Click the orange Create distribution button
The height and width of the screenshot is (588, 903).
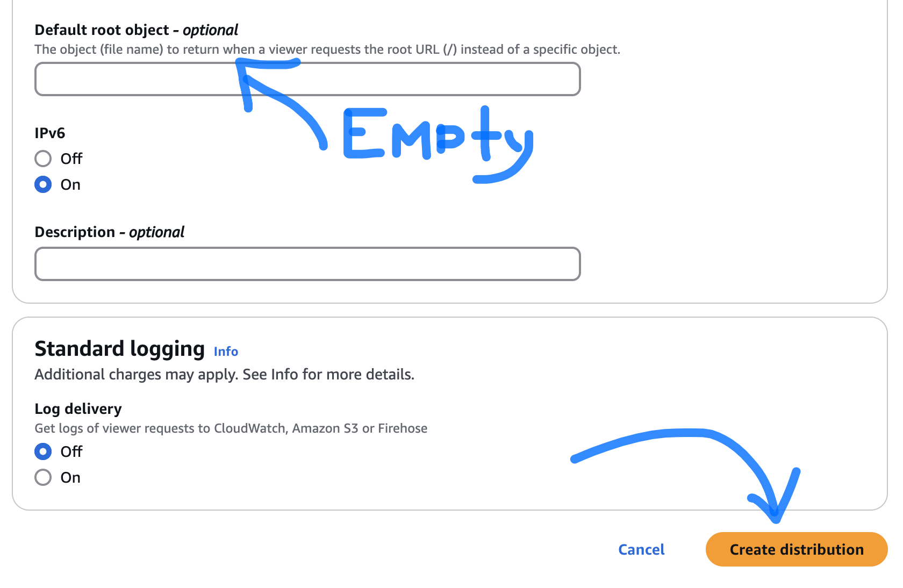click(796, 549)
